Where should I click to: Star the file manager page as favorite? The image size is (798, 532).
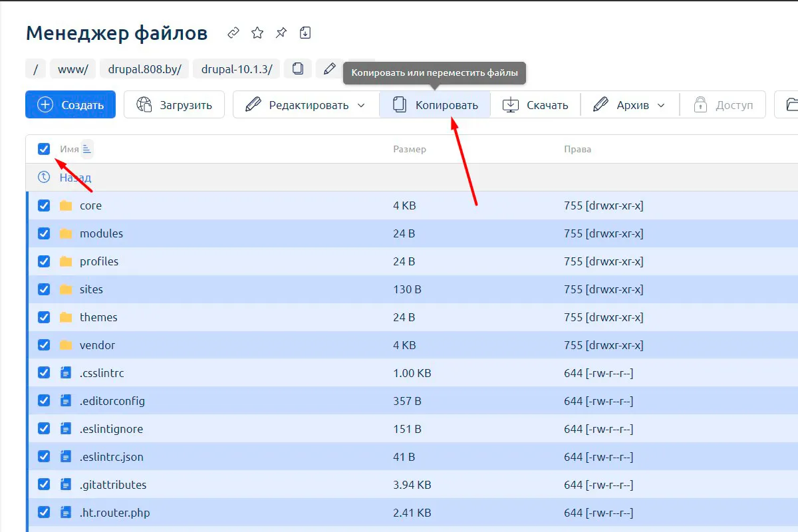tap(257, 33)
